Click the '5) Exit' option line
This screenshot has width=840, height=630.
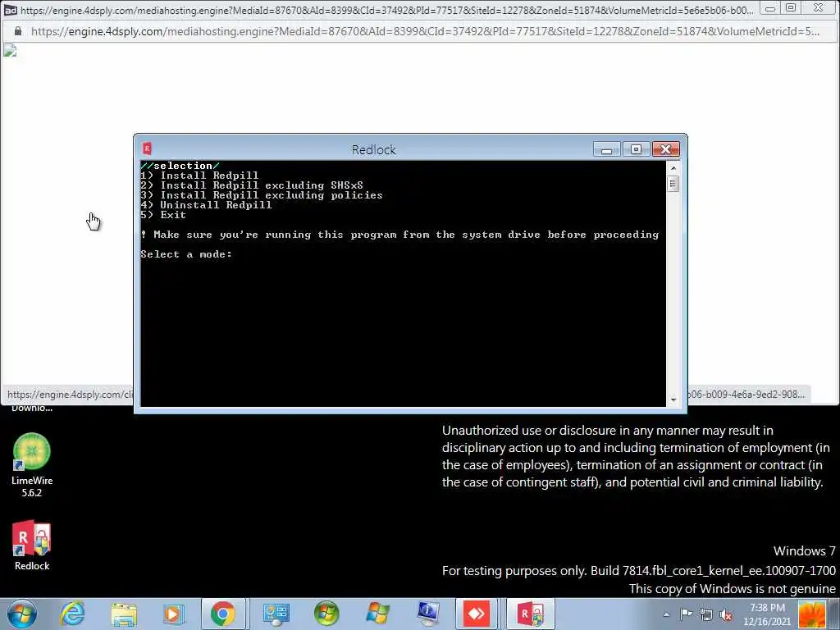(x=163, y=215)
